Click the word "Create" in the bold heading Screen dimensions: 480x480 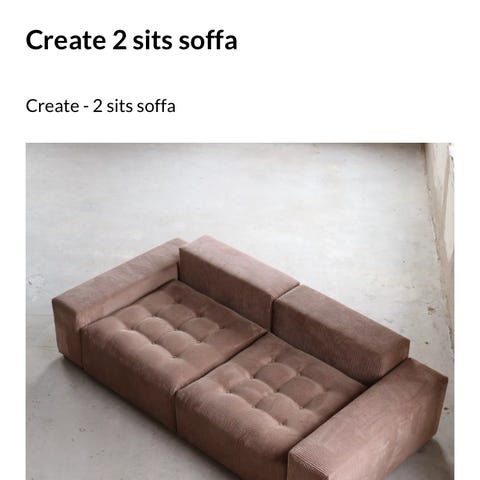[66, 40]
